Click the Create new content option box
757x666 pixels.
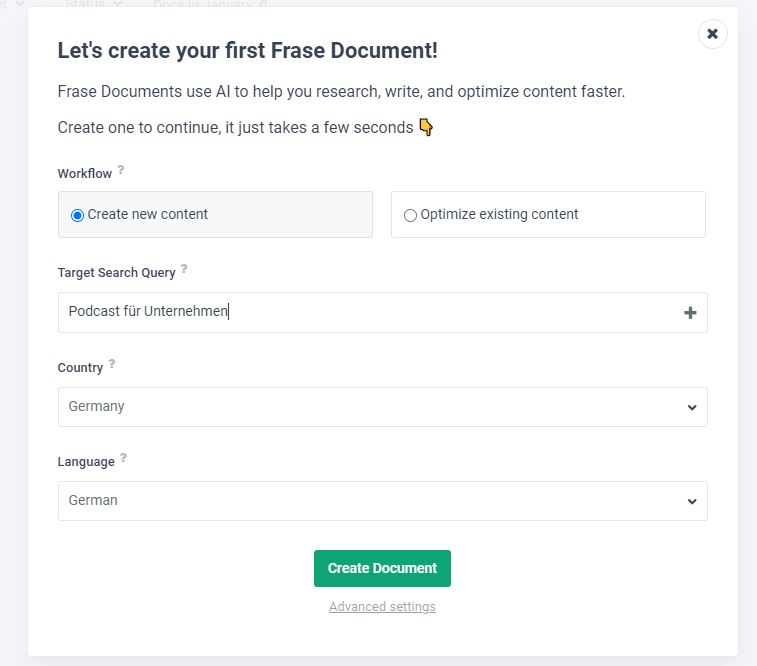215,214
